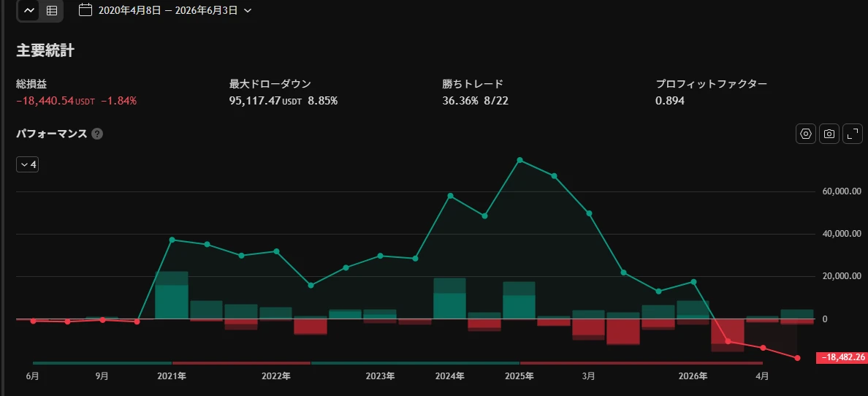The width and height of the screenshot is (868, 396).
Task: Click the 2021年 time axis label
Action: tap(172, 376)
